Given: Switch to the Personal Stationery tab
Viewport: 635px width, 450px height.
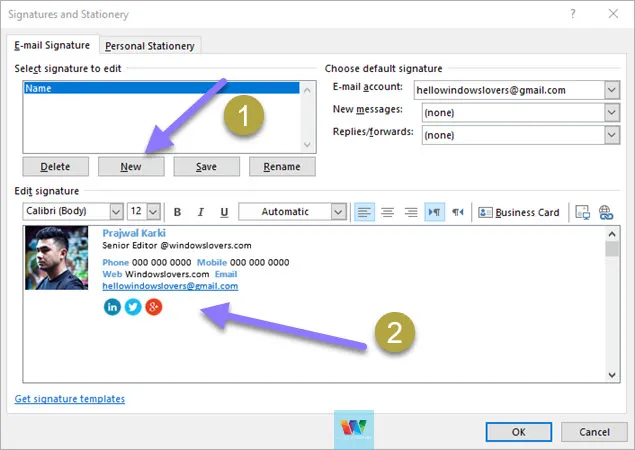Looking at the screenshot, I should pos(151,45).
